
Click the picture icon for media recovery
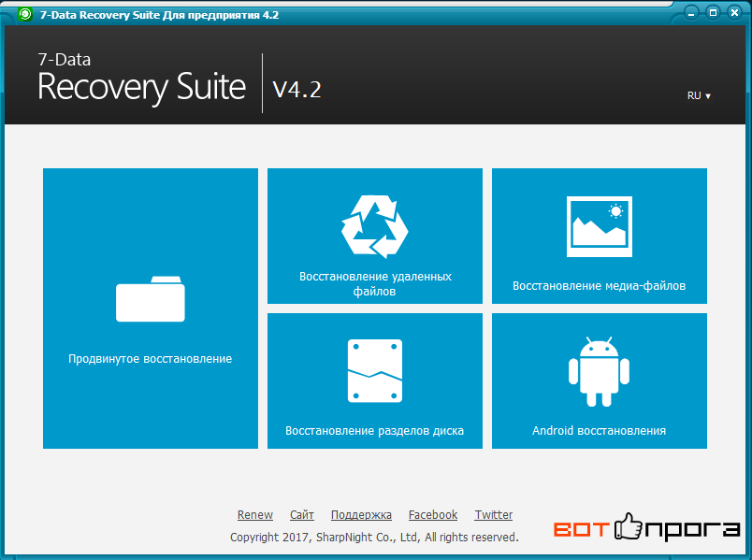pos(599,226)
